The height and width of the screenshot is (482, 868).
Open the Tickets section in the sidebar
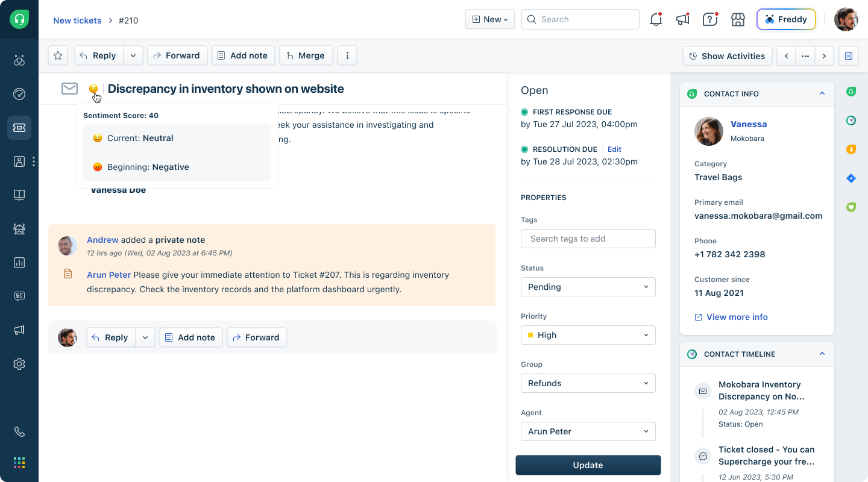[19, 128]
